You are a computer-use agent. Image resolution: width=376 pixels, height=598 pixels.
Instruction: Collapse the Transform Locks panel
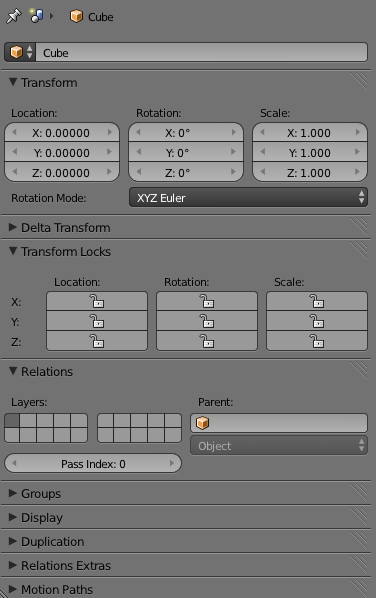tap(13, 251)
